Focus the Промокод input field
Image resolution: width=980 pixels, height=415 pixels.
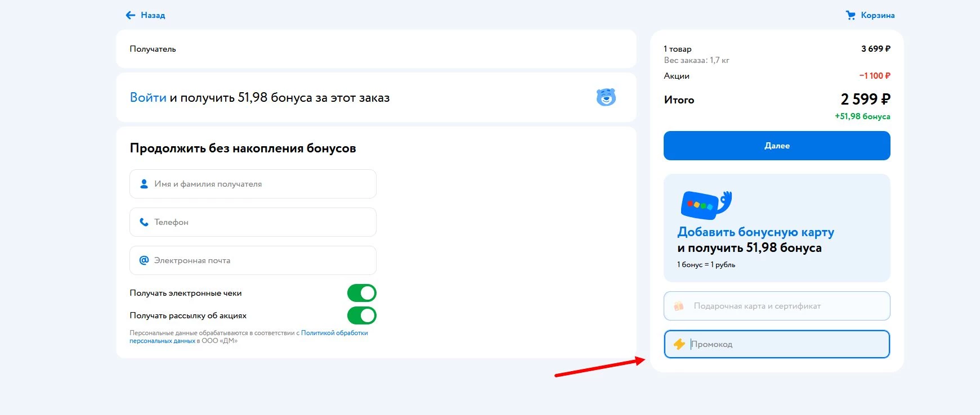click(777, 344)
